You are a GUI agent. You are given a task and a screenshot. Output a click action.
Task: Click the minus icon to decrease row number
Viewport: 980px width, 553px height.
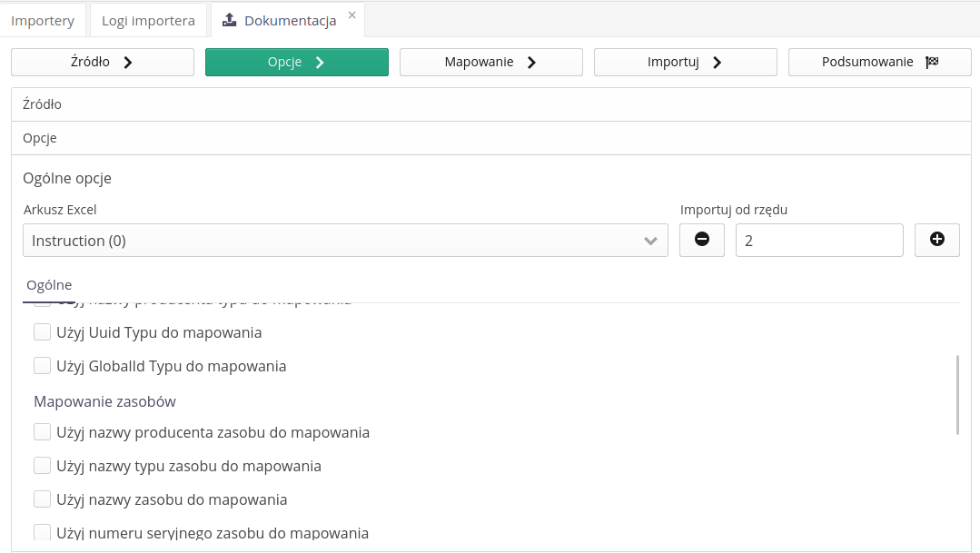701,240
